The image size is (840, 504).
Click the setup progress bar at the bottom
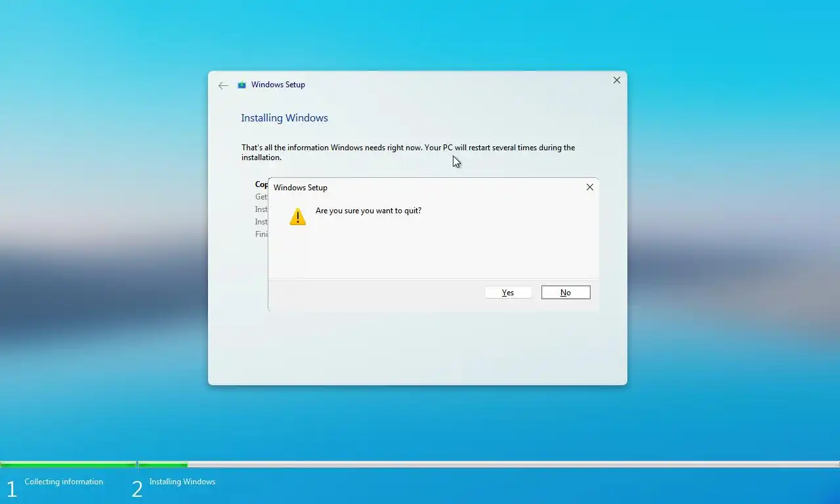click(420, 465)
